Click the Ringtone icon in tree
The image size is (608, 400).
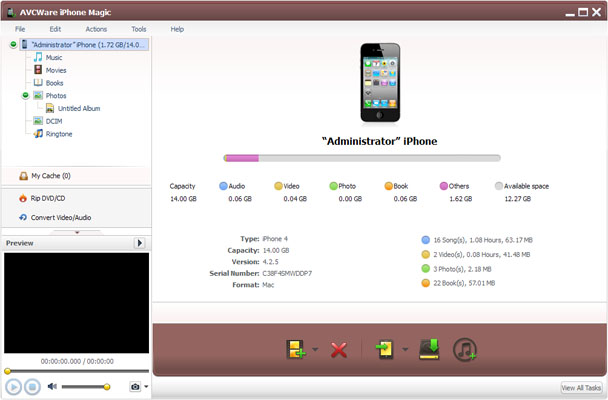[38, 134]
